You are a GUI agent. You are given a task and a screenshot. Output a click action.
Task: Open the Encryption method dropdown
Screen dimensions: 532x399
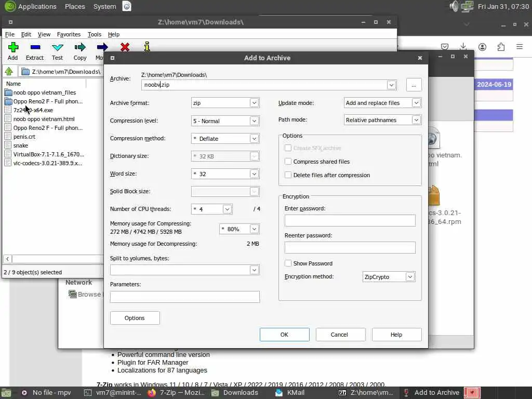pos(410,277)
